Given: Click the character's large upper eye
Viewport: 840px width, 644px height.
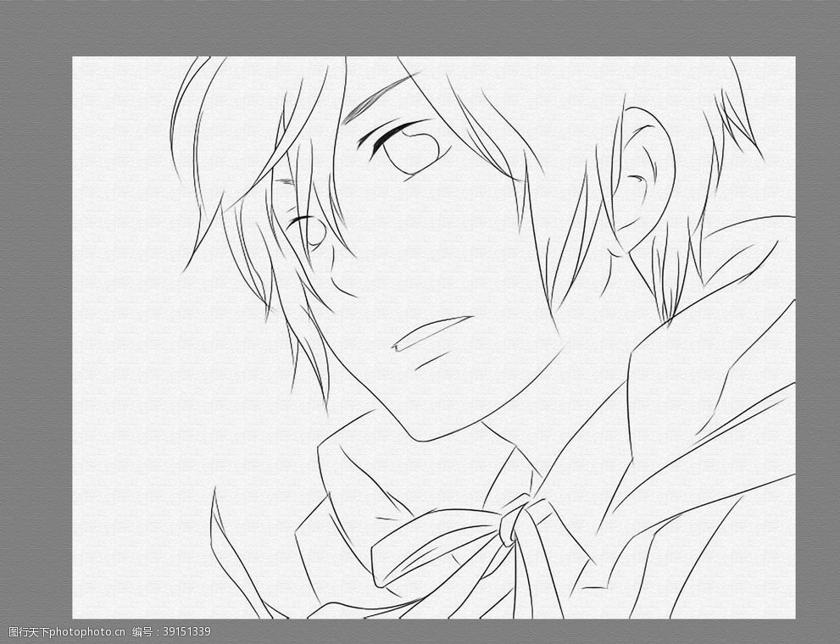Looking at the screenshot, I should 410,152.
